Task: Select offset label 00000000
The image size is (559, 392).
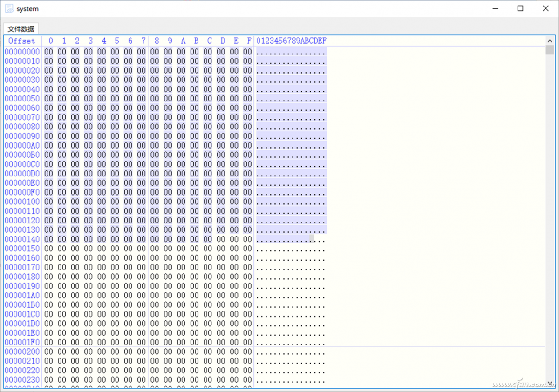Action: pyautogui.click(x=22, y=52)
